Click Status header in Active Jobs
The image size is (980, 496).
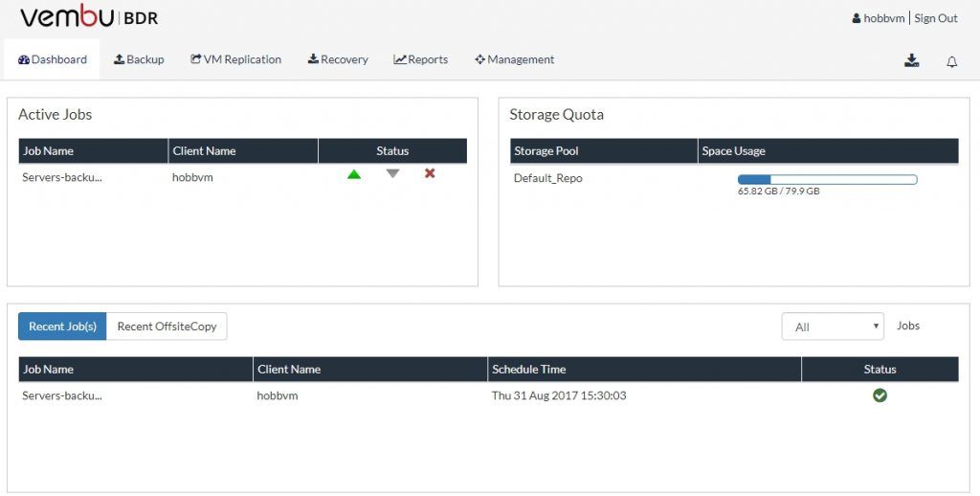tap(392, 150)
